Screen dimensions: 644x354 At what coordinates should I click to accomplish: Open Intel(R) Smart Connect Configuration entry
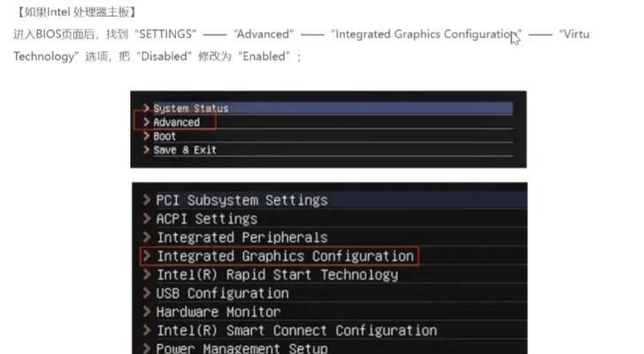pos(296,330)
